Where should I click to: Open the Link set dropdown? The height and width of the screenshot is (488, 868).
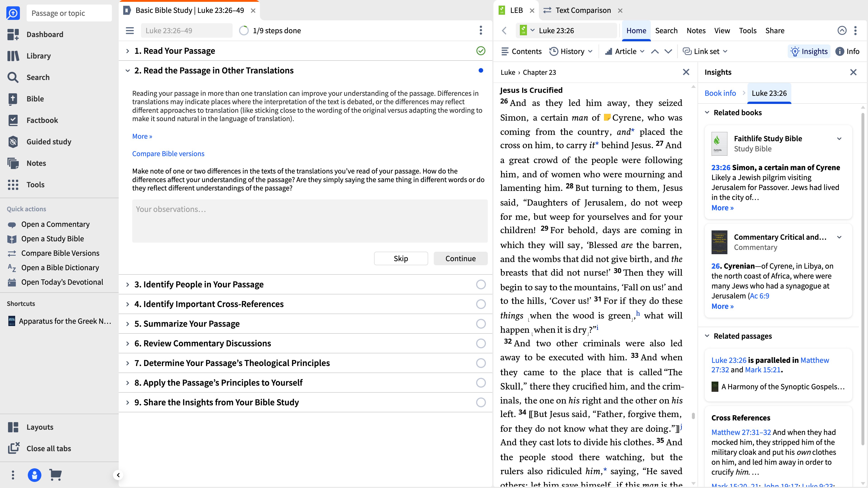point(705,52)
